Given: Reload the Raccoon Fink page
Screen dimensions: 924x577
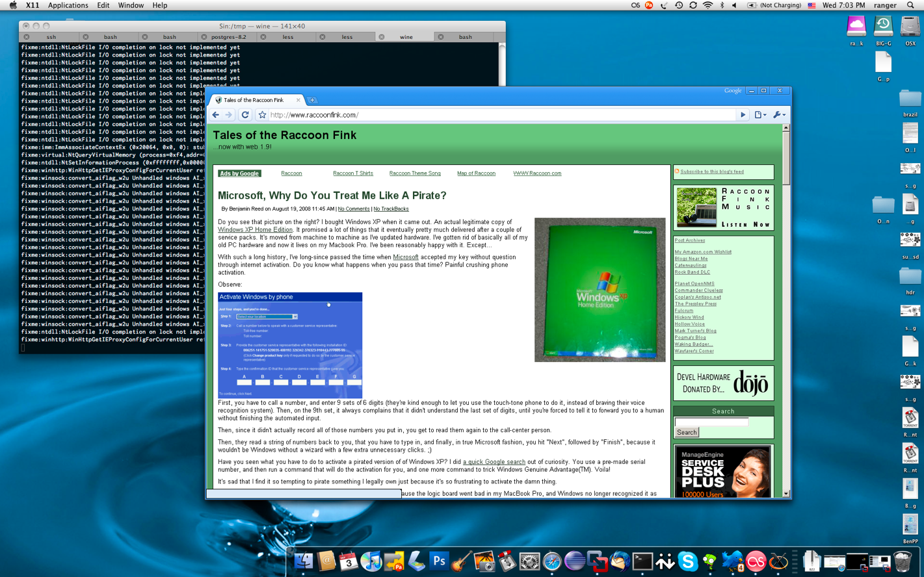Looking at the screenshot, I should [245, 115].
